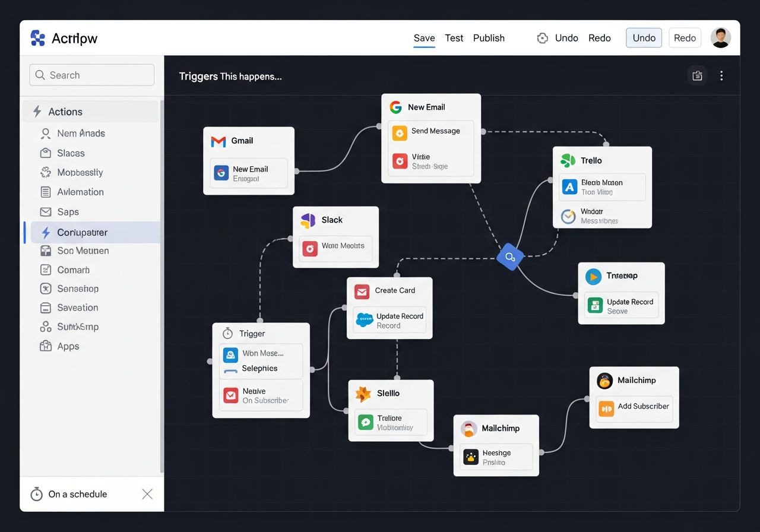The width and height of the screenshot is (760, 532).
Task: Click the Mailchimp monkey icon
Action: 604,381
